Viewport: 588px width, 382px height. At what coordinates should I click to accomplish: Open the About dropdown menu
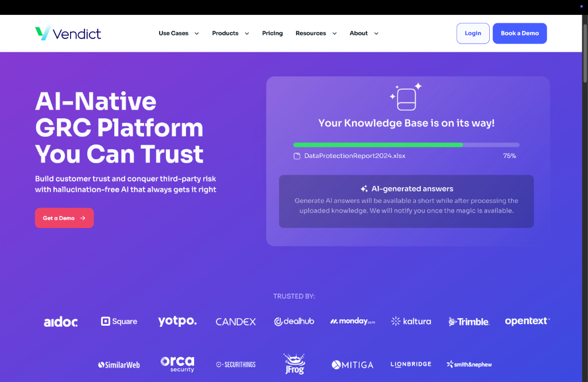tap(364, 33)
